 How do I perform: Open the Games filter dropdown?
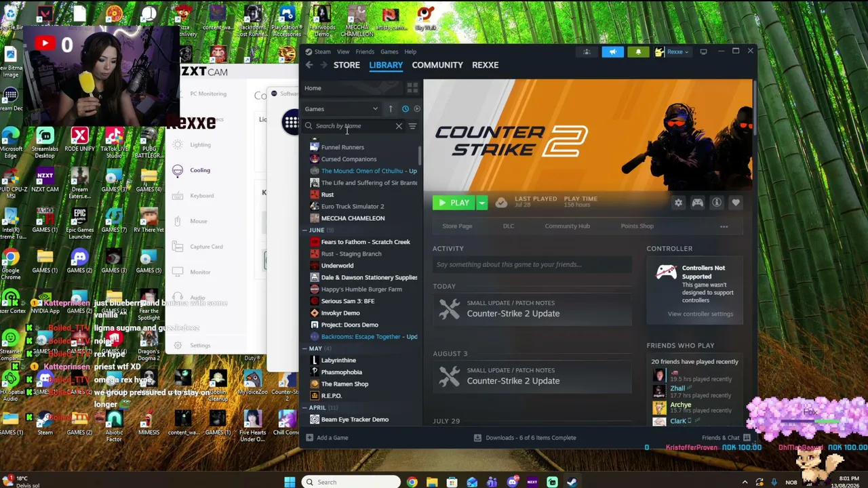click(341, 108)
